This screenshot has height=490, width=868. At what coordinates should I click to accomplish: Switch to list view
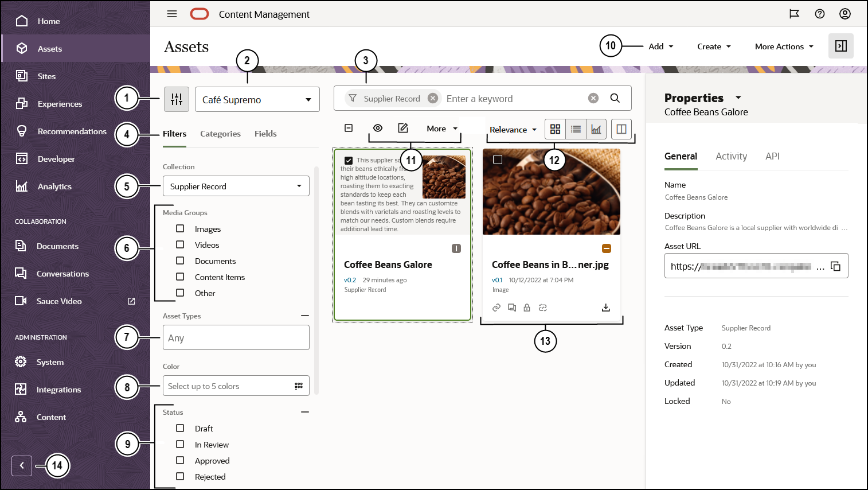(576, 129)
